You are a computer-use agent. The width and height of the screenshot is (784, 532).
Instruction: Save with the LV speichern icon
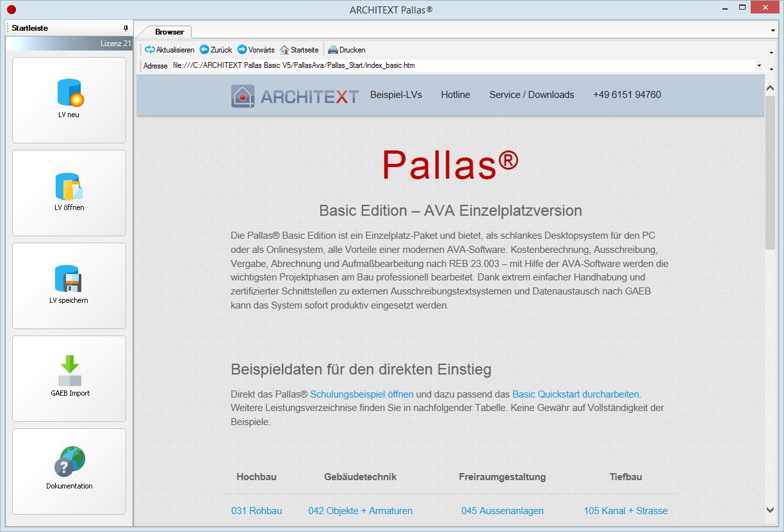69,286
